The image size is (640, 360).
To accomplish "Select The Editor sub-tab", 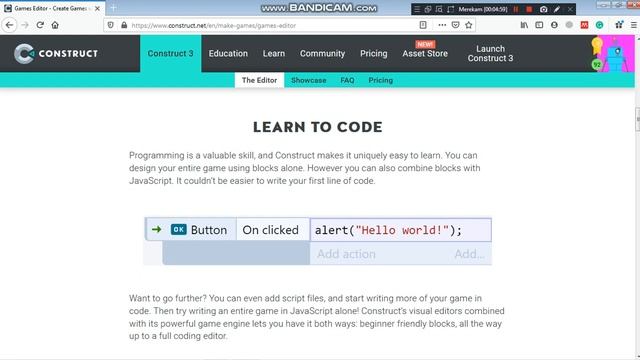I will (259, 80).
